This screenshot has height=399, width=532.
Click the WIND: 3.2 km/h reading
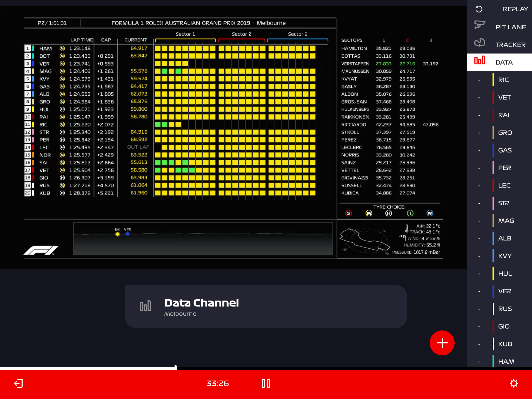click(424, 238)
